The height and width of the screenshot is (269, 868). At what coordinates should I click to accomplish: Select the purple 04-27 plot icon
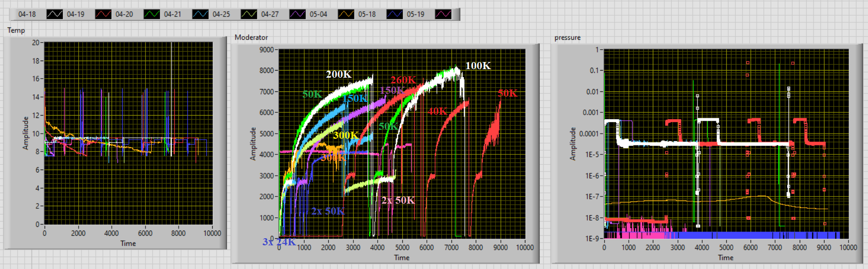tap(297, 14)
